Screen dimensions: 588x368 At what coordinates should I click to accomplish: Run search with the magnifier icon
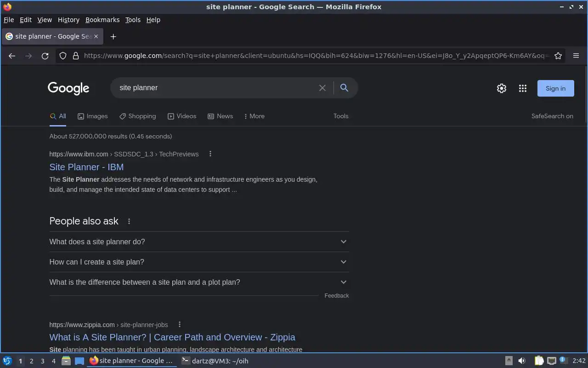tap(344, 88)
